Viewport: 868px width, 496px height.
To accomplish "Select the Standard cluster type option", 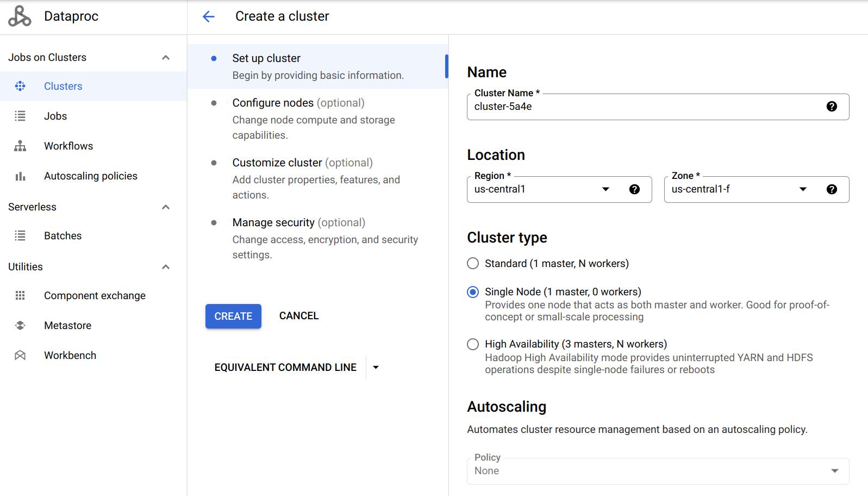I will click(x=473, y=263).
